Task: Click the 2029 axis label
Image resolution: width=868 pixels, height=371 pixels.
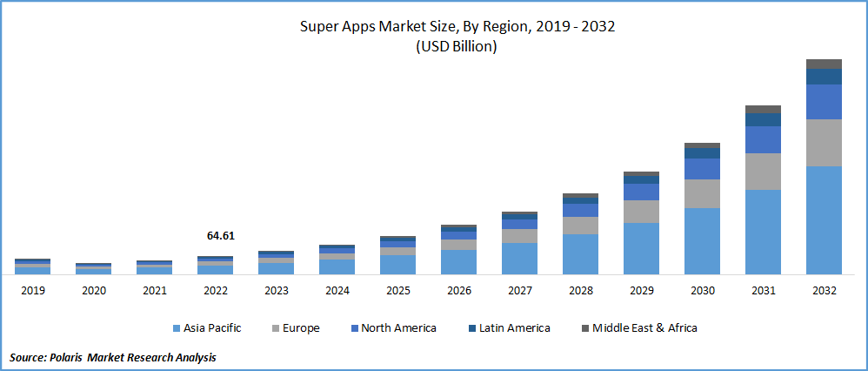Action: pos(642,291)
